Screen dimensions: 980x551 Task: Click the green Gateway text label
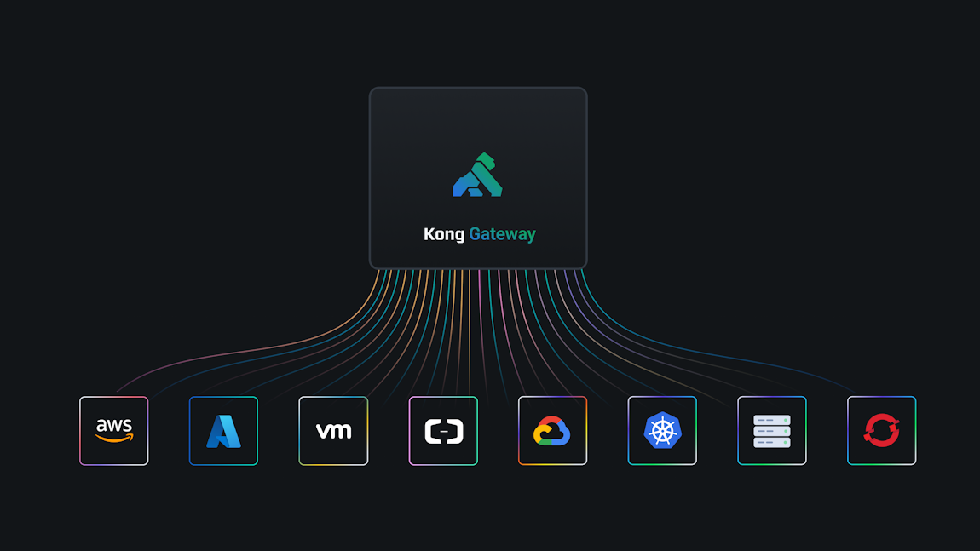(503, 233)
